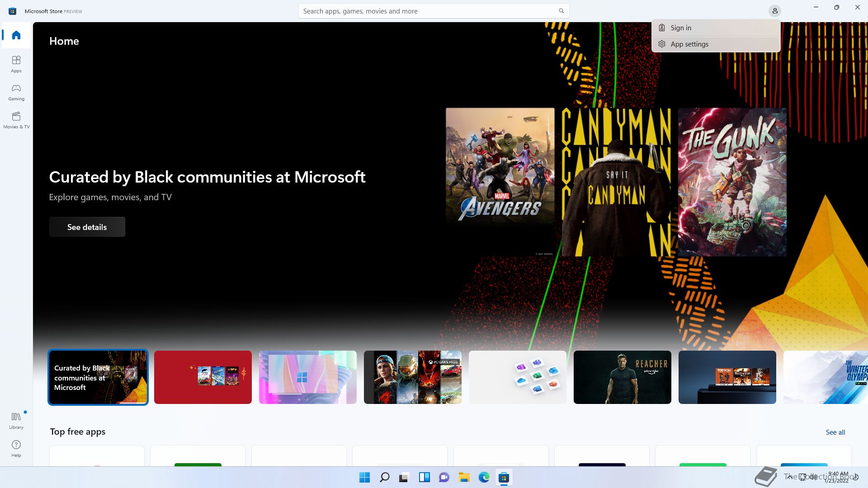Select the red Lunar New Year carousel card
This screenshot has height=488, width=868.
[x=203, y=377]
